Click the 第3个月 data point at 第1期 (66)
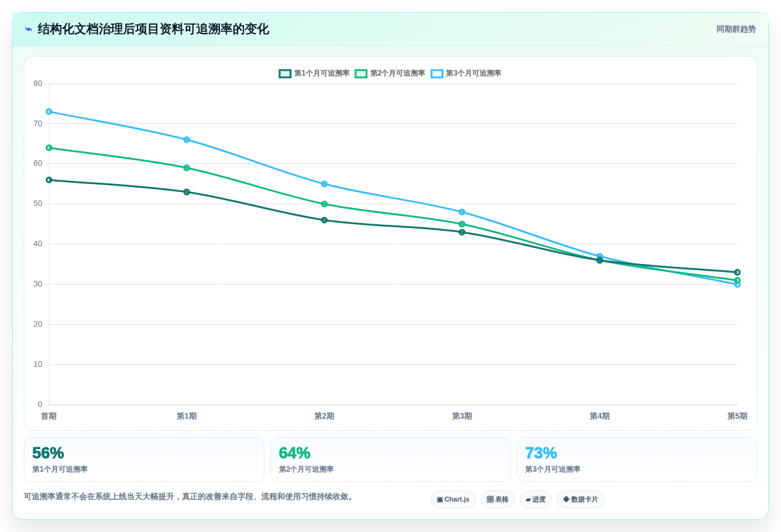 pos(186,140)
